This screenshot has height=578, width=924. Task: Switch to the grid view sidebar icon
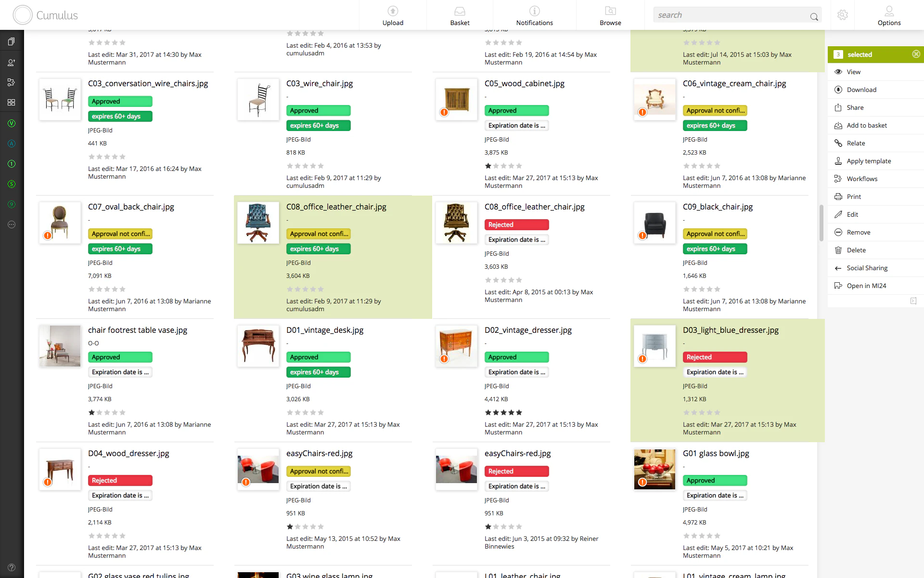12,103
